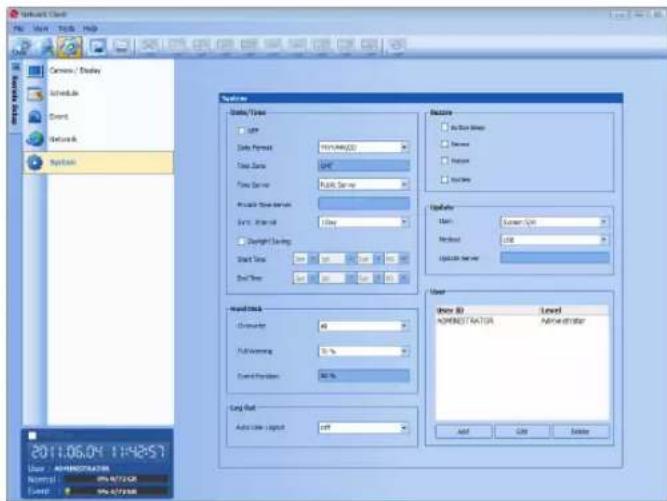Open the first Start Time dropdown
Image resolution: width=667 pixels, height=501 pixels.
tap(305, 259)
